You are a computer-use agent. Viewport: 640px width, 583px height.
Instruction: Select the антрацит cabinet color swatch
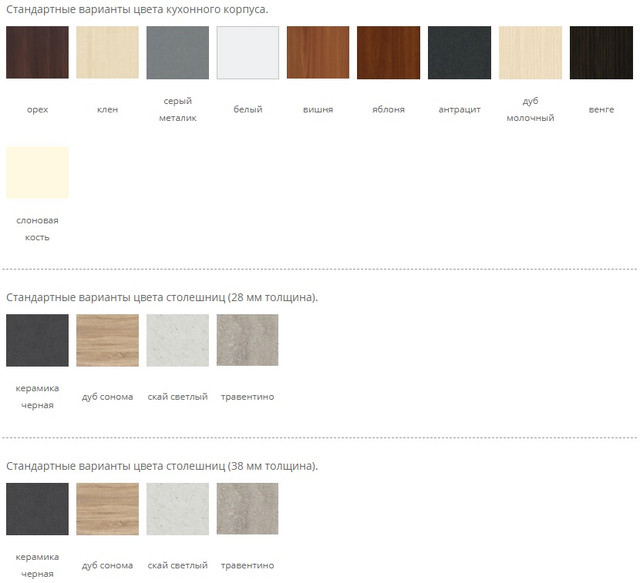[459, 52]
